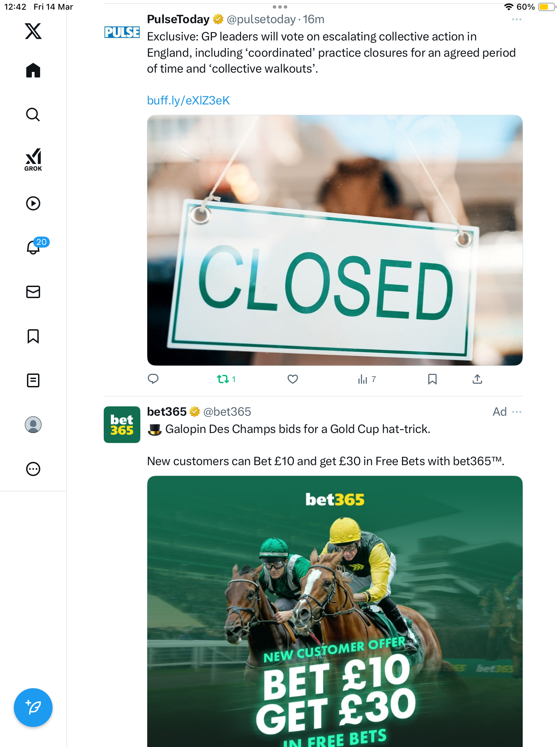The height and width of the screenshot is (747, 560).
Task: Open Bookmarks in the sidebar
Action: click(33, 336)
